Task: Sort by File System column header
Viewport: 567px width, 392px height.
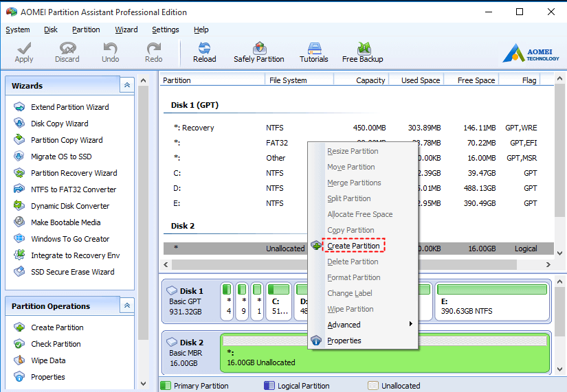Action: (x=300, y=80)
